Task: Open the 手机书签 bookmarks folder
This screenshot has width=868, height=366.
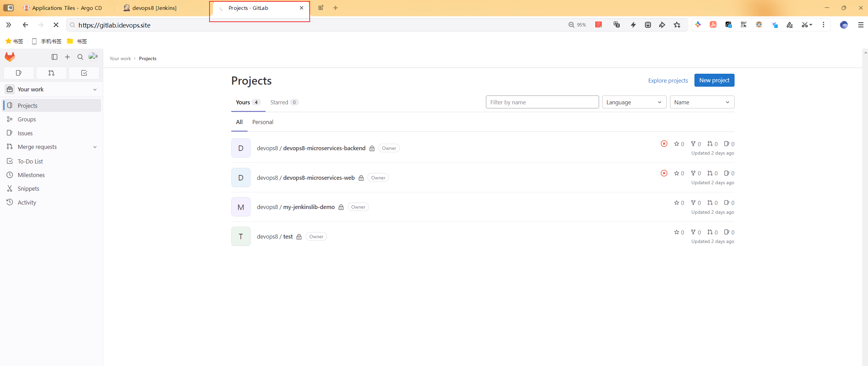Action: click(47, 41)
